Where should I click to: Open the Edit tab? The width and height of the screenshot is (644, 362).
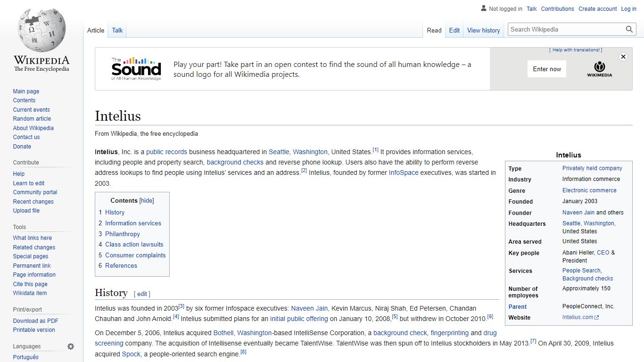click(454, 30)
